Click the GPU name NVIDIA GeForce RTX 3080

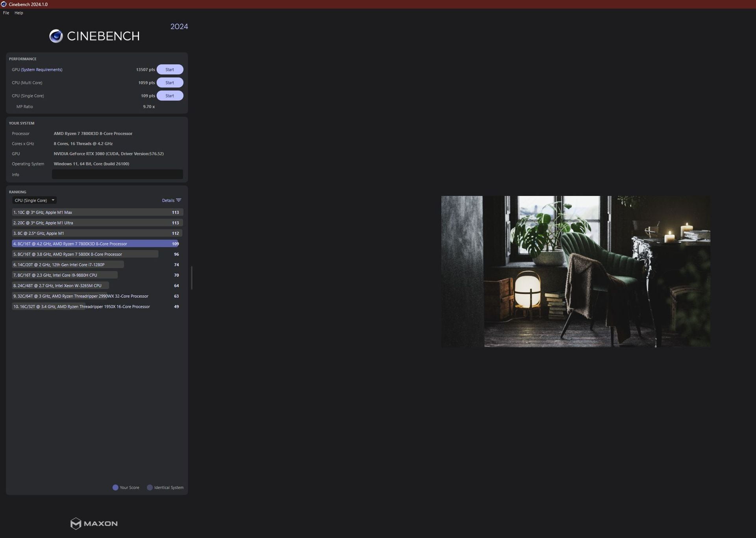tap(109, 154)
